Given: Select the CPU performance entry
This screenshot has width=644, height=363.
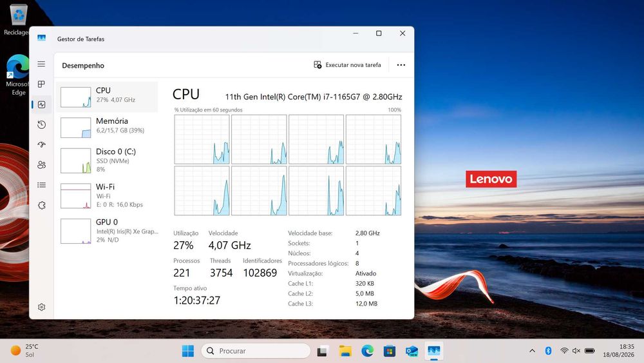Looking at the screenshot, I should [107, 97].
